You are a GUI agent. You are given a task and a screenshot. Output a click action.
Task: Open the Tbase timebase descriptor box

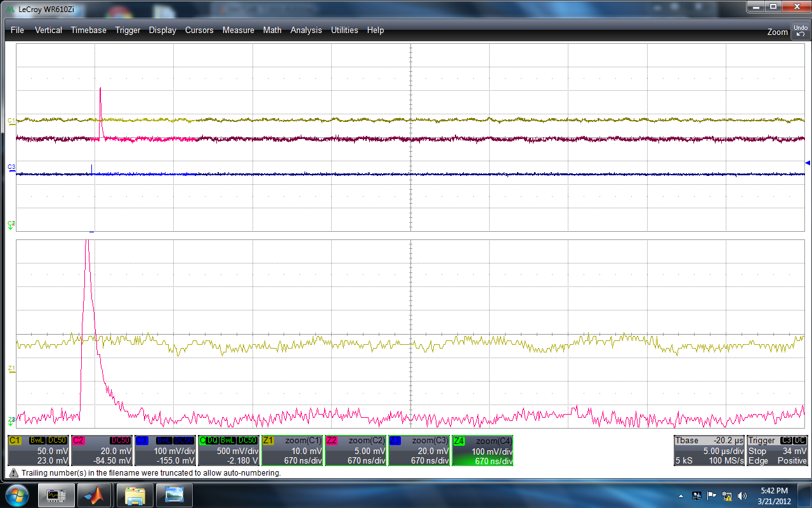click(709, 451)
